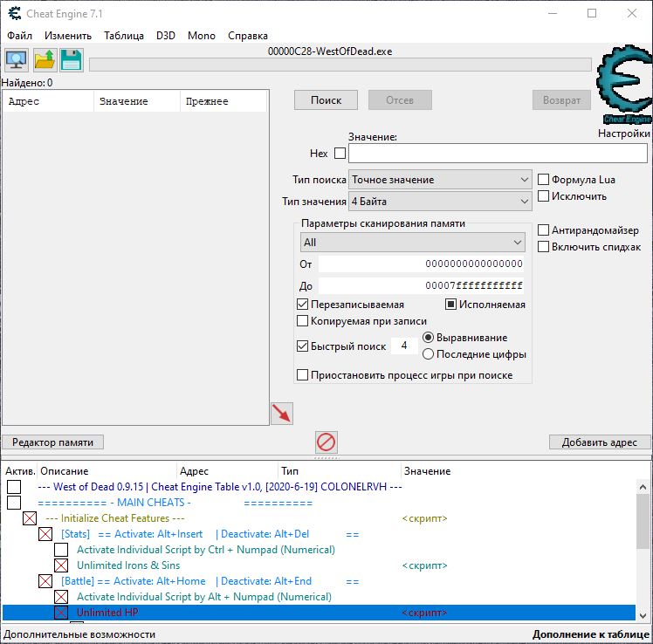Image resolution: width=653 pixels, height=644 pixels.
Task: Enable Activate Individual Script by Ctrl checkbox
Action: click(61, 550)
